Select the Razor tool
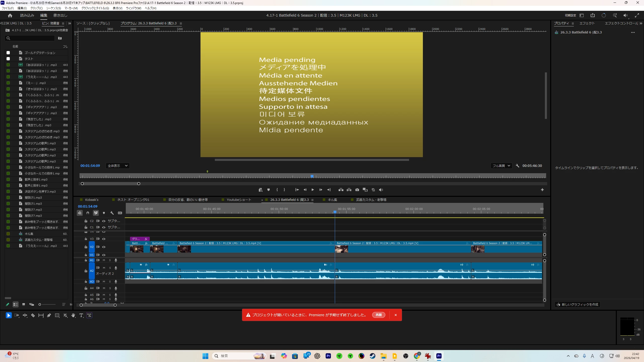Screen dimensions: 644x362 tap(33, 315)
